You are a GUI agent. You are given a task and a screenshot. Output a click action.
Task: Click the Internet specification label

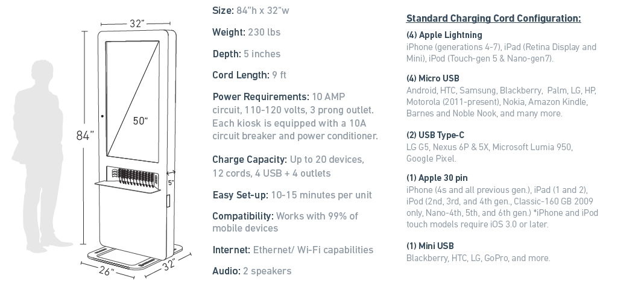231,250
